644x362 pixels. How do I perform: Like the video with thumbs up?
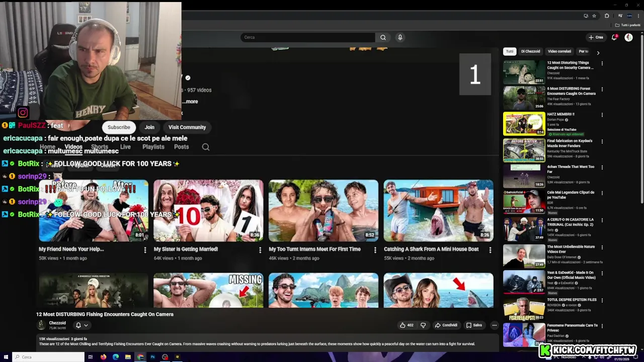click(x=407, y=325)
